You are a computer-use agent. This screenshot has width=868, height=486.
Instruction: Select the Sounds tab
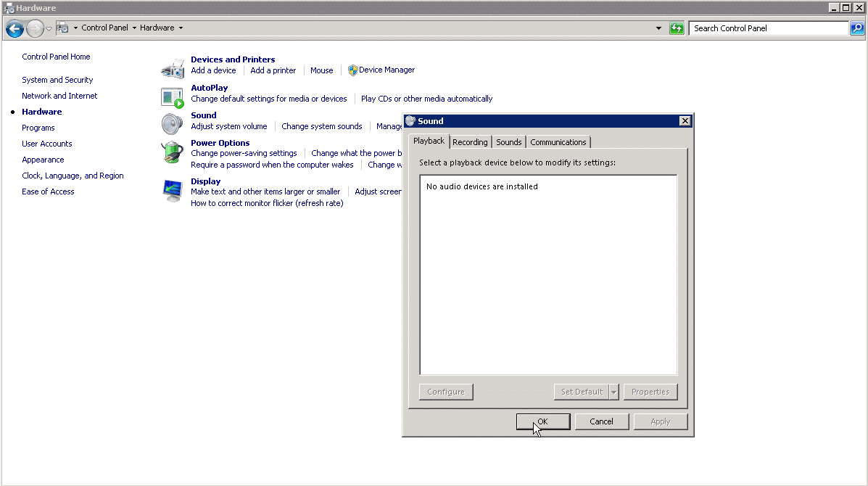(508, 141)
